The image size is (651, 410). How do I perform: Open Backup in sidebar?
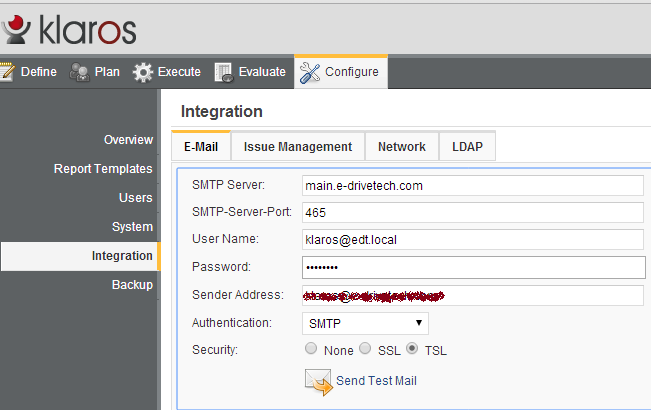(x=132, y=285)
